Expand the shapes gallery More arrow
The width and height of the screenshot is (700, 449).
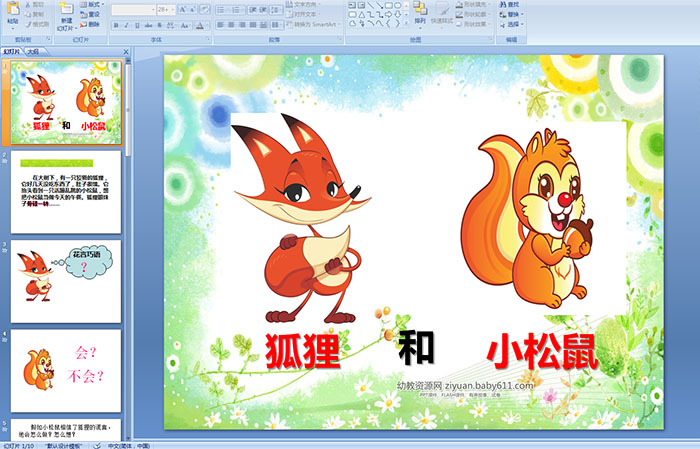(x=406, y=23)
